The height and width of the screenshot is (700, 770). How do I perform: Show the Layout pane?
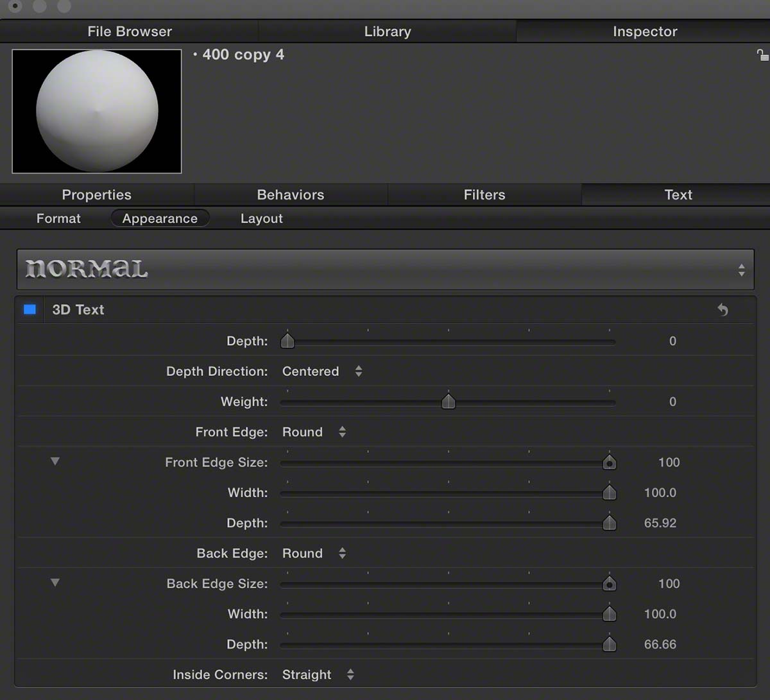pos(261,218)
